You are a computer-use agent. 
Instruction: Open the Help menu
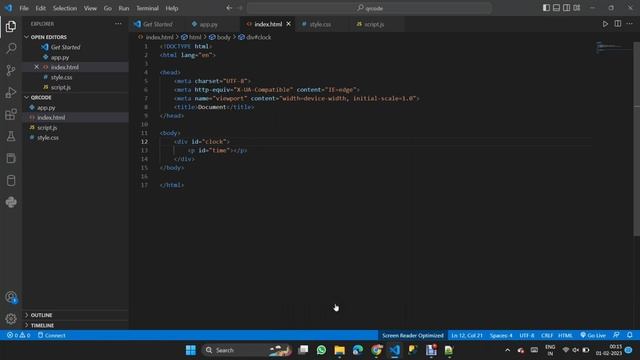172,8
